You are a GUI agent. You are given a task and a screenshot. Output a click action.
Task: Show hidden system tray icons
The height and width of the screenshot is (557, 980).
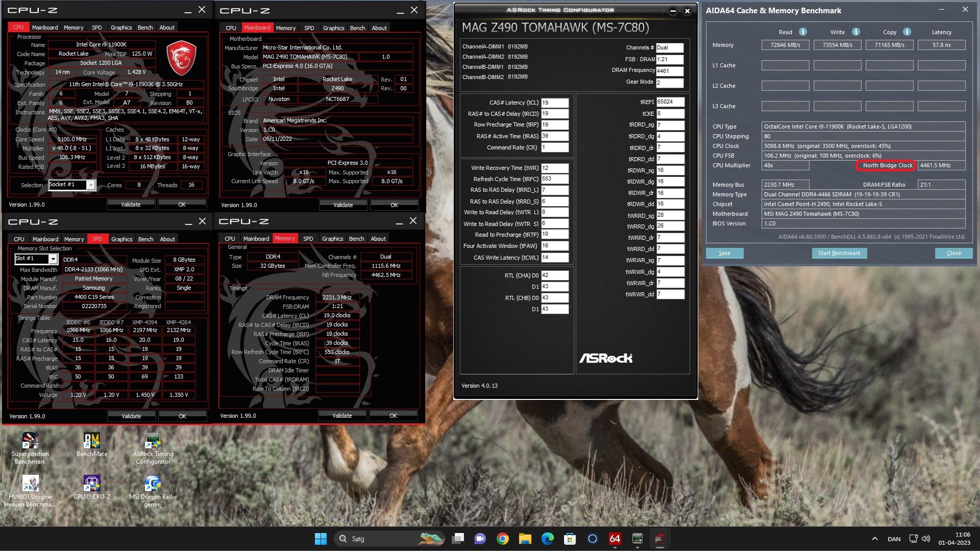[x=875, y=539]
